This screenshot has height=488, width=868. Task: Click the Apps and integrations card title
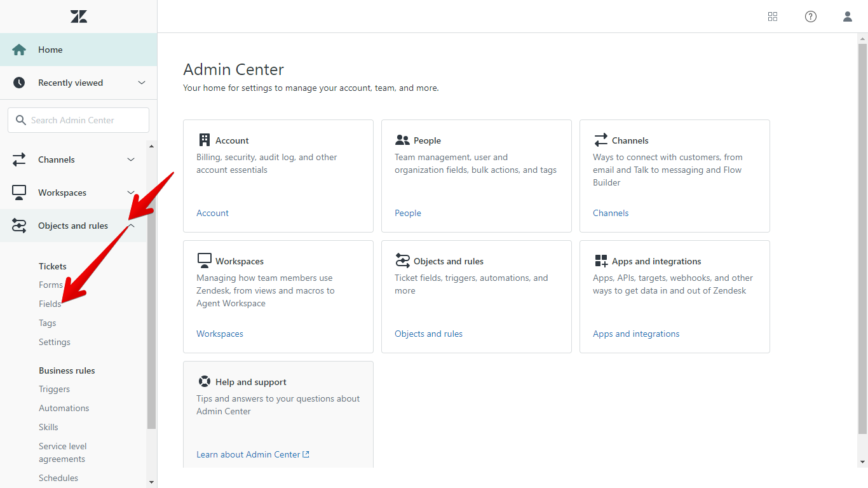tap(656, 261)
